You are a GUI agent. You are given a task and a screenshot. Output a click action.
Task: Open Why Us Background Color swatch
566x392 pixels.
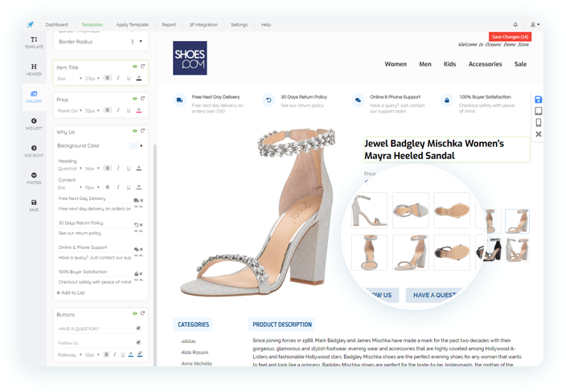click(x=133, y=145)
